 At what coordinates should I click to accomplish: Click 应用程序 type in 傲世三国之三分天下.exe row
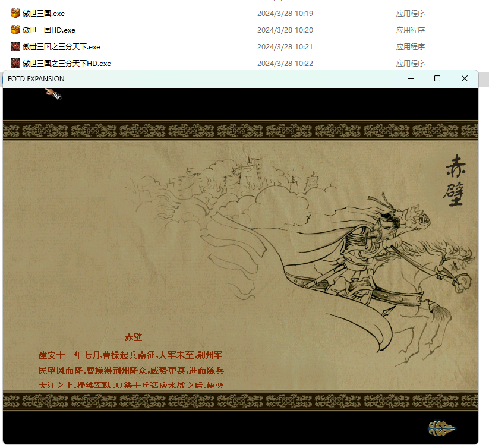coord(411,47)
